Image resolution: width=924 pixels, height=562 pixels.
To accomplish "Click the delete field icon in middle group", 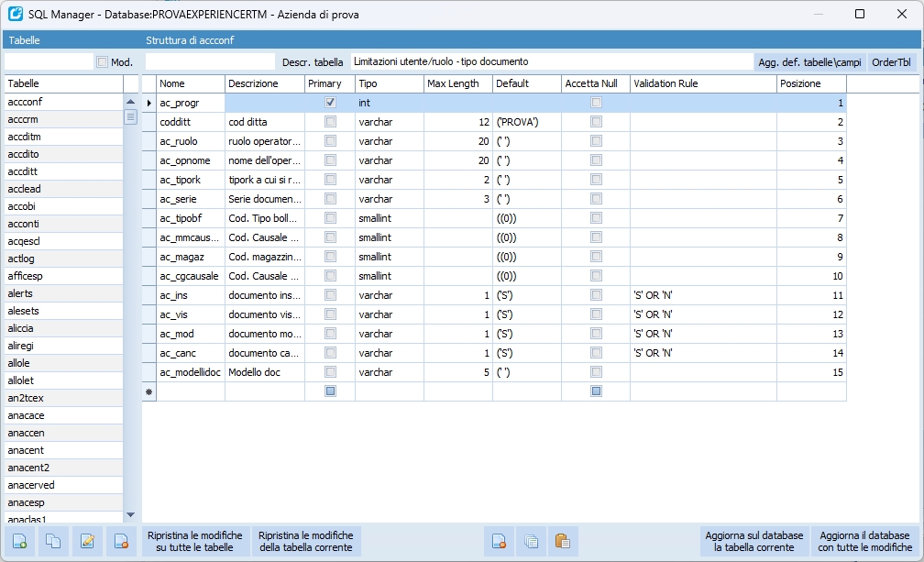I will pyautogui.click(x=499, y=541).
